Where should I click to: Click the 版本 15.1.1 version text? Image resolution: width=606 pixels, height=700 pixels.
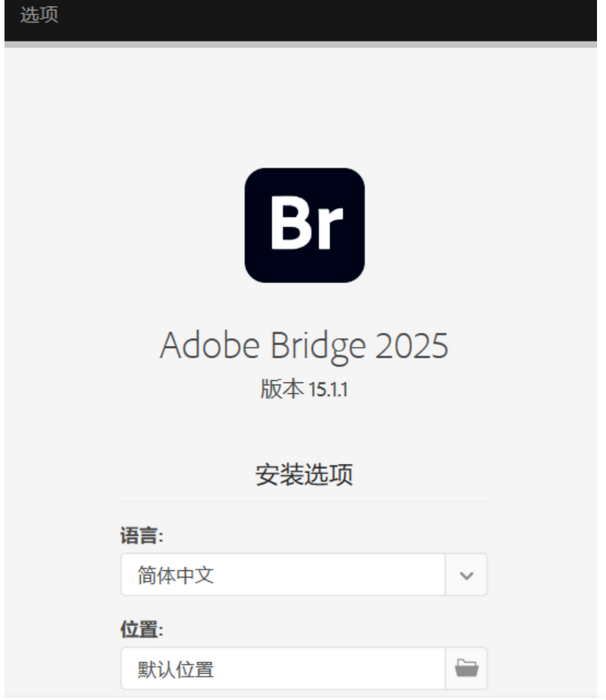click(304, 389)
